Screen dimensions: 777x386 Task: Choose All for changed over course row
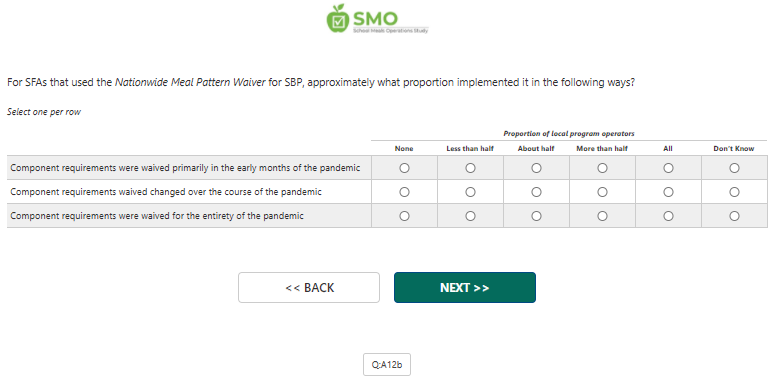pos(668,192)
